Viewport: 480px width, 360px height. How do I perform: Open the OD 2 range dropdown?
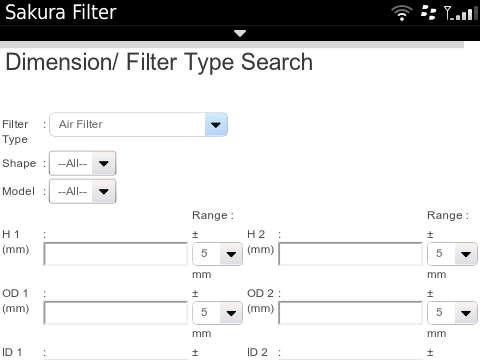click(x=452, y=313)
